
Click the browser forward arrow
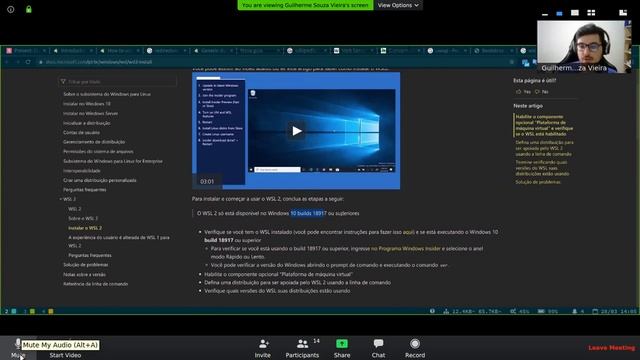pyautogui.click(x=18, y=62)
